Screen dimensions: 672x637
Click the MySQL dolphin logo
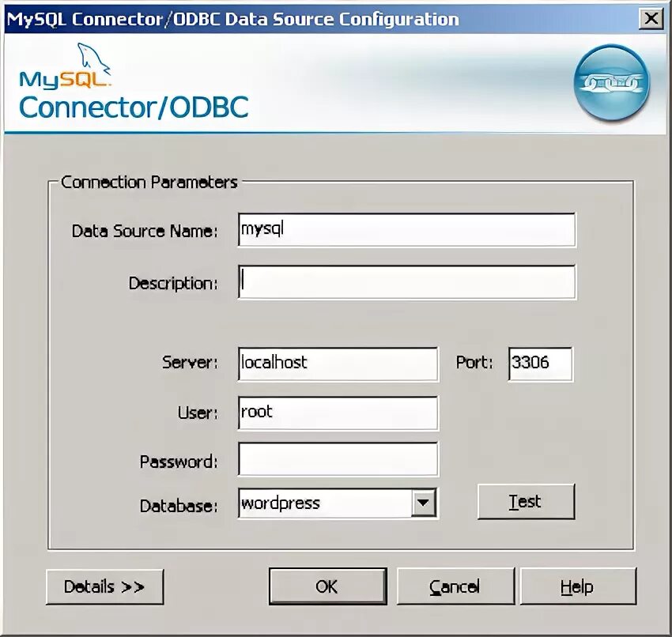click(65, 66)
